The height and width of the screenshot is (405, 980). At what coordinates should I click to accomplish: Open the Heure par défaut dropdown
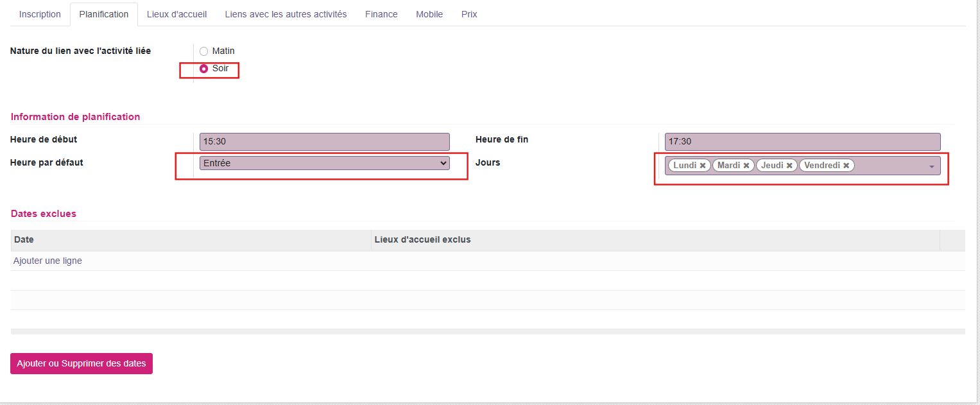[324, 164]
